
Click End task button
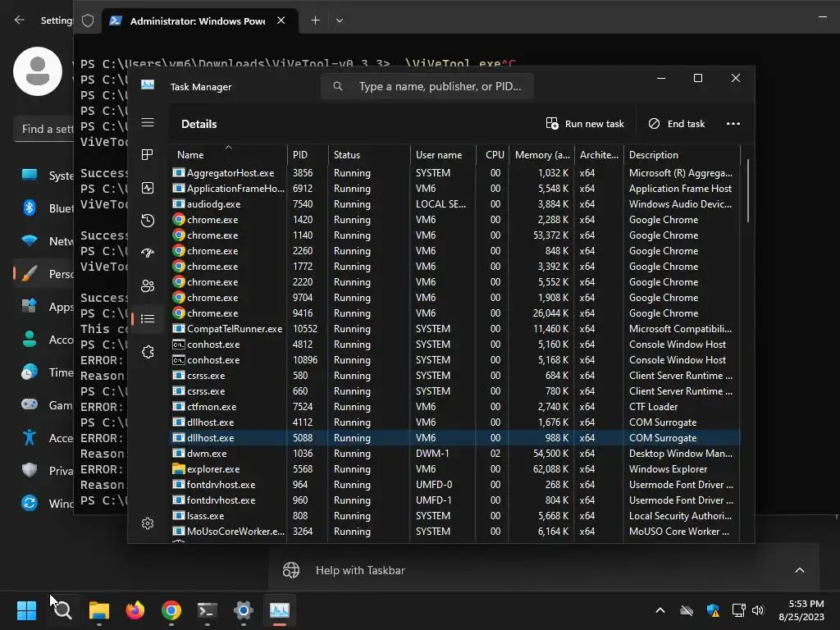(677, 124)
